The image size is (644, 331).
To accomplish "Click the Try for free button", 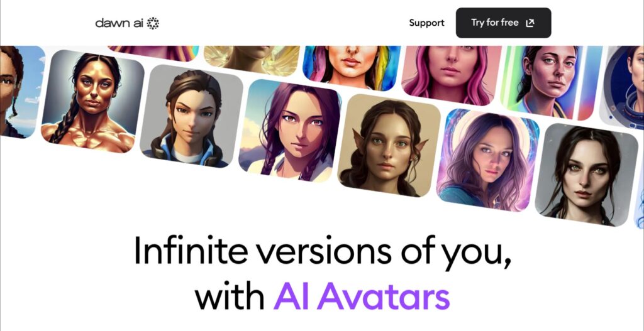I will click(x=503, y=23).
